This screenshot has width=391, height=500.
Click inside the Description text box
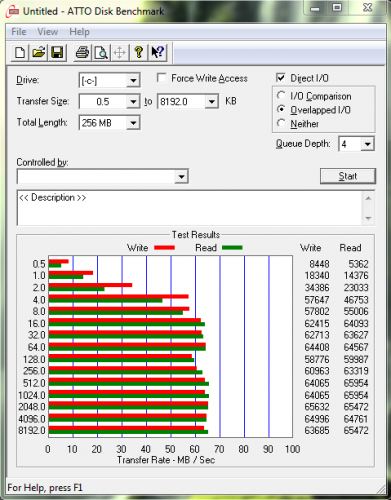[x=189, y=208]
